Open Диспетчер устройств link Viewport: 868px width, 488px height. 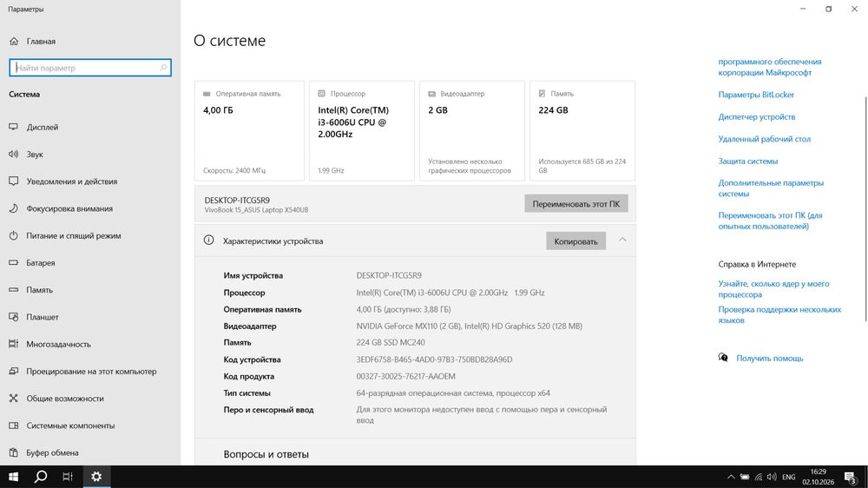point(757,117)
